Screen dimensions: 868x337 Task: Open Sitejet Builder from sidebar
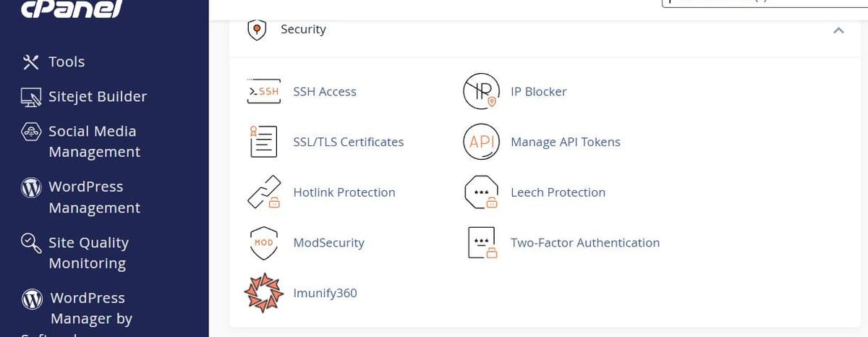pos(83,97)
